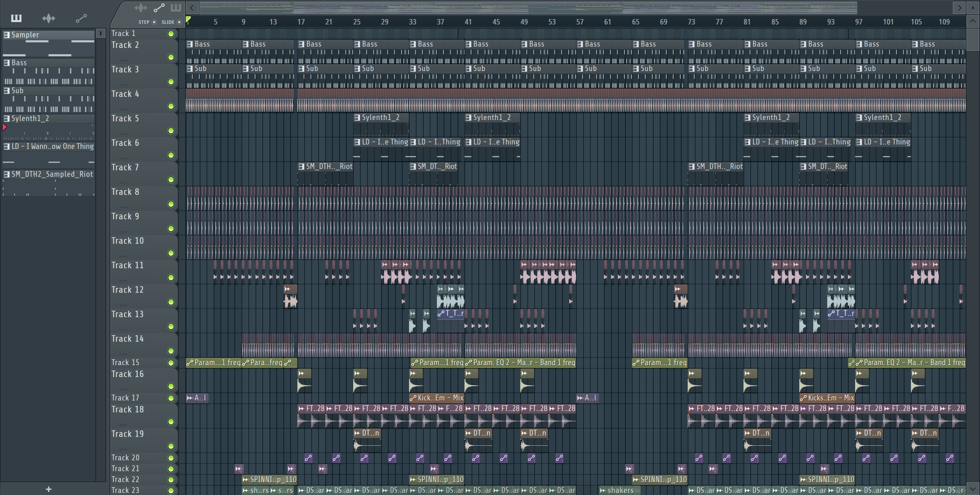Click bar 97 on the timeline ruler
980x495 pixels.
point(859,22)
